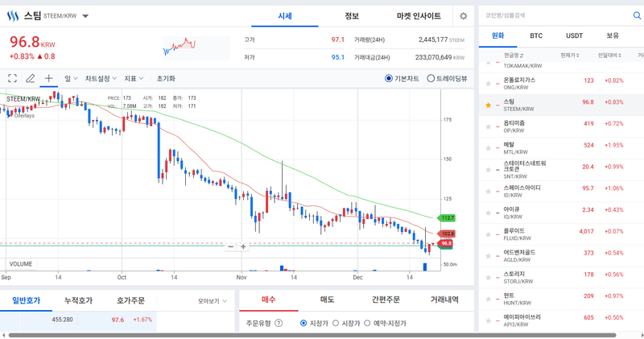Choose 시장가 order type
This screenshot has width=644, height=339.
336,323
